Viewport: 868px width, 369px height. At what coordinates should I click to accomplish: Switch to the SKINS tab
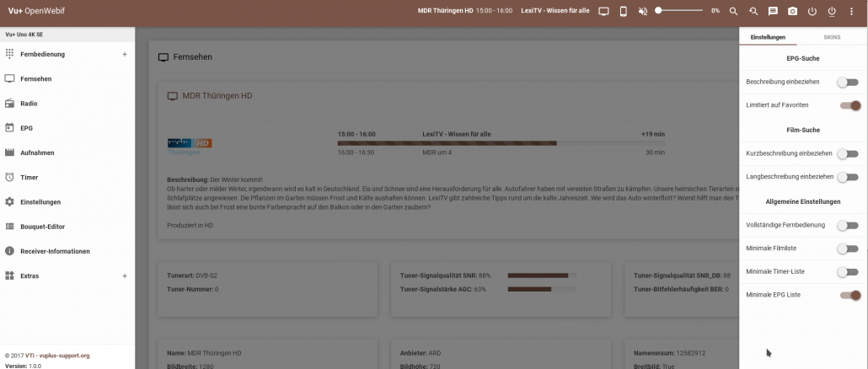pos(832,37)
